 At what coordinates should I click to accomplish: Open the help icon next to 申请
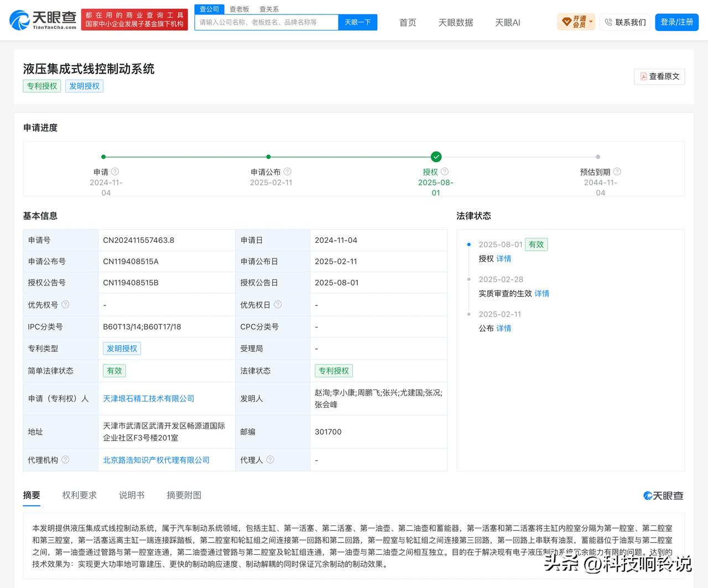(115, 172)
